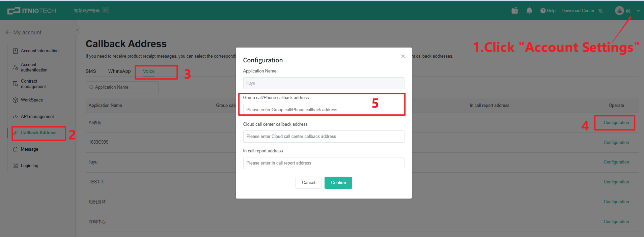The width and height of the screenshot is (644, 237).
Task: Open the notifications bell icon
Action: tap(529, 11)
